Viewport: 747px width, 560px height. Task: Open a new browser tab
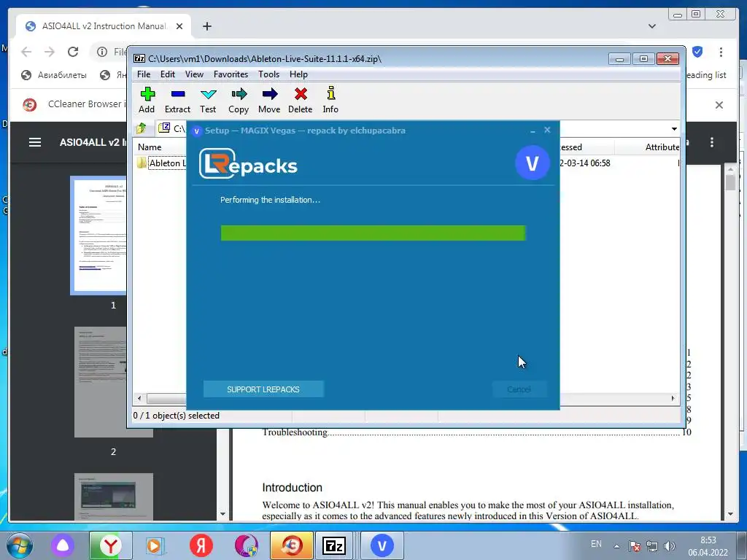206,26
